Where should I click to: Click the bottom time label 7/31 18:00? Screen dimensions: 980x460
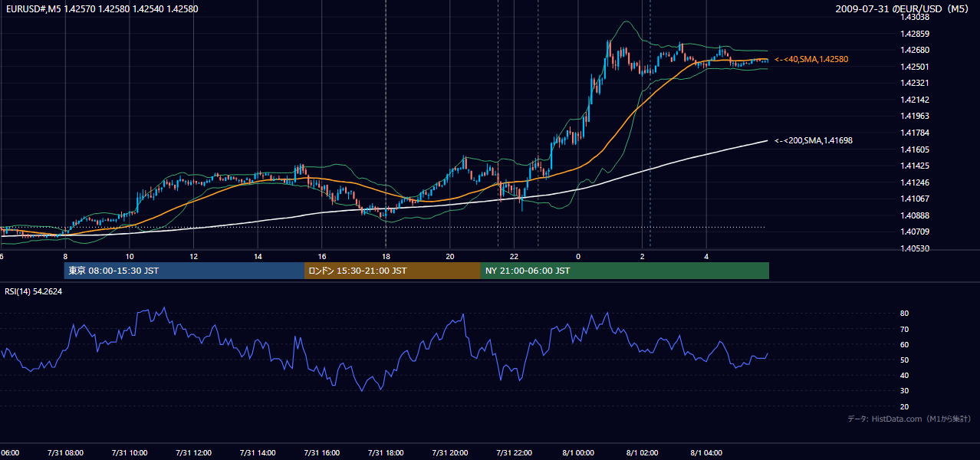[386, 453]
